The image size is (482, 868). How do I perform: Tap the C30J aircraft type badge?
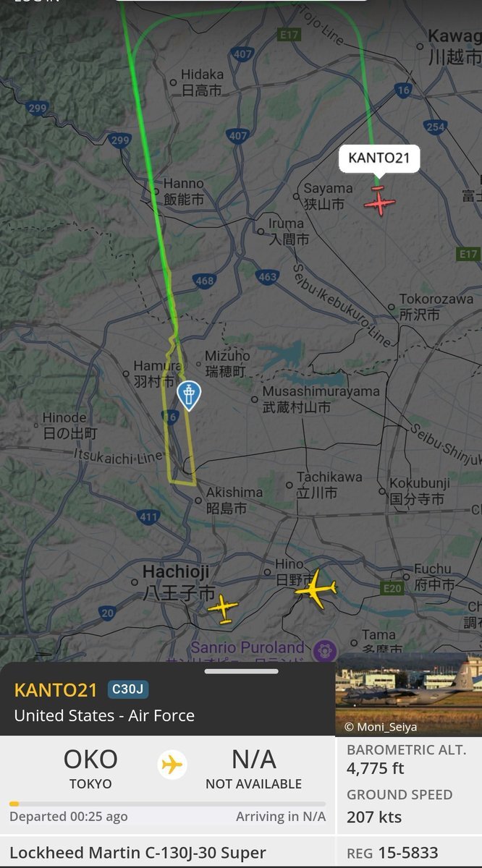[x=128, y=689]
